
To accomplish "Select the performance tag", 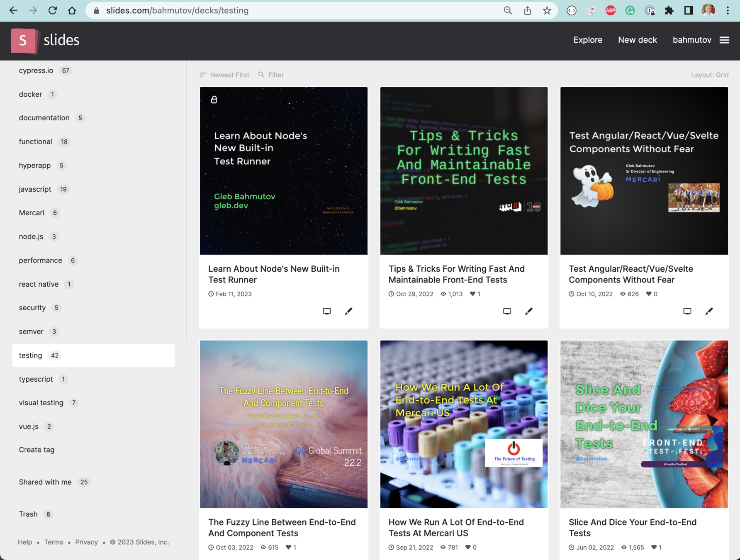I will 93,261.
